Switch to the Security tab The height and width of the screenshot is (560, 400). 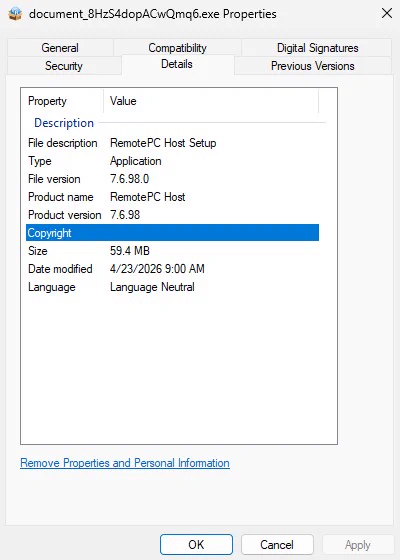coord(64,66)
